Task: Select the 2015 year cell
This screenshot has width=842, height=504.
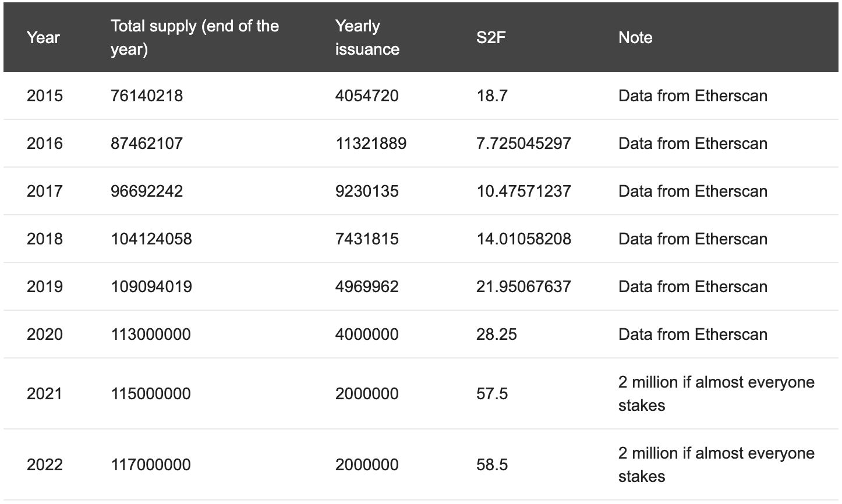Action: pyautogui.click(x=45, y=96)
